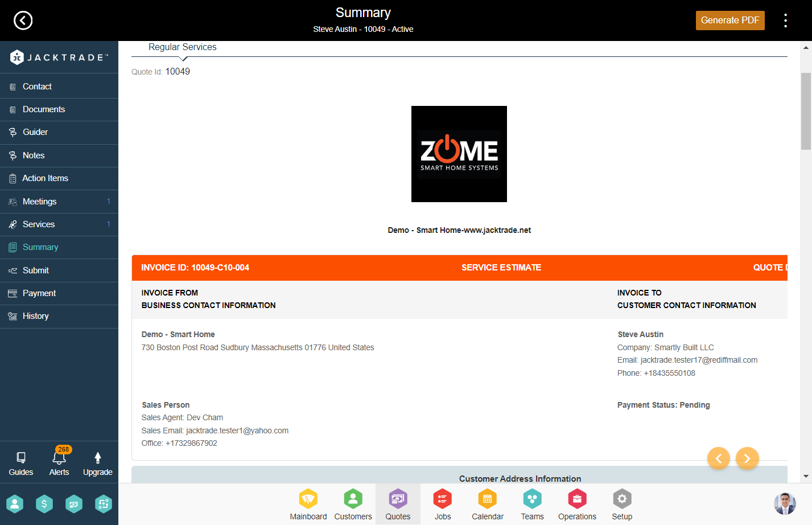Open Customers from the bottom navigation
Viewport: 812px width, 525px height.
point(353,505)
